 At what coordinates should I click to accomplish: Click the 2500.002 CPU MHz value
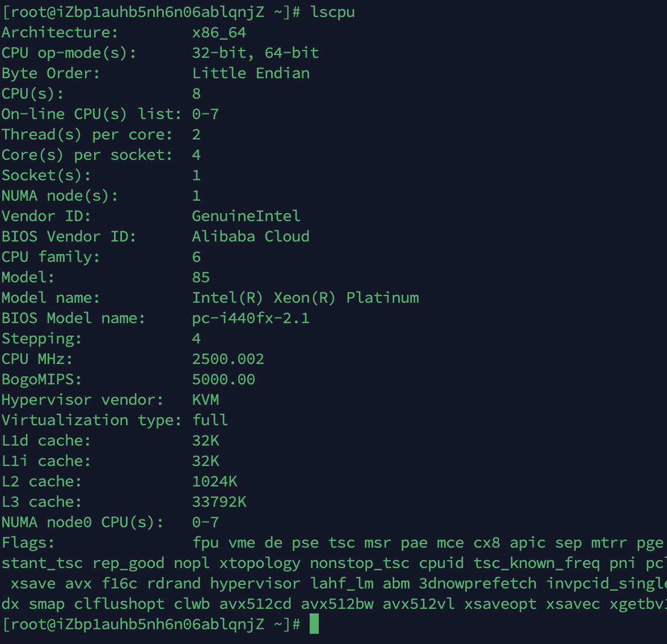pyautogui.click(x=228, y=359)
